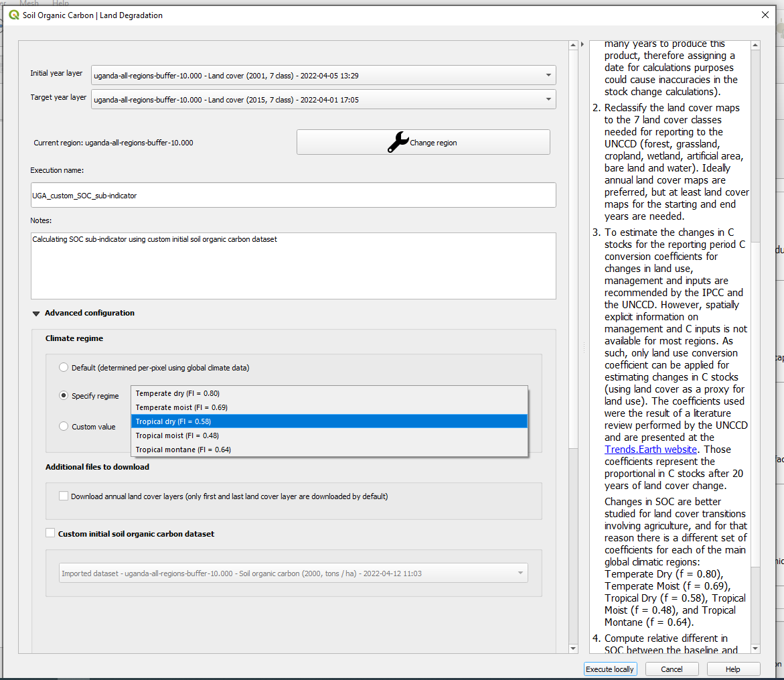Image resolution: width=784 pixels, height=680 pixels.
Task: Toggle Custom initial soil organic carbon dataset
Action: point(50,533)
